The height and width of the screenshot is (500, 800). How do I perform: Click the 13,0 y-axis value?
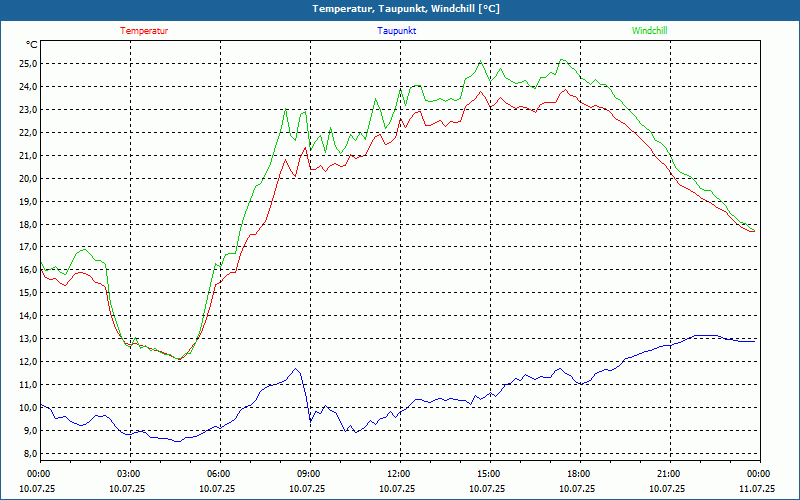tap(28, 339)
